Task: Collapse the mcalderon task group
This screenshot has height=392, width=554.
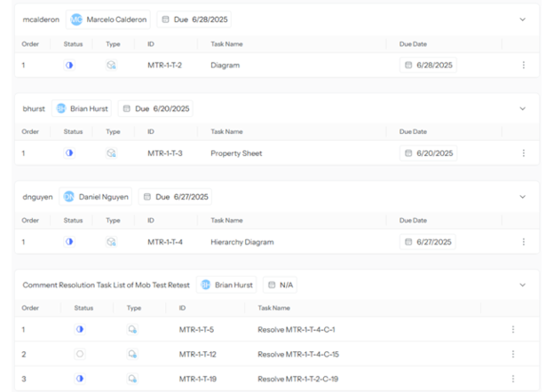Action: click(522, 20)
